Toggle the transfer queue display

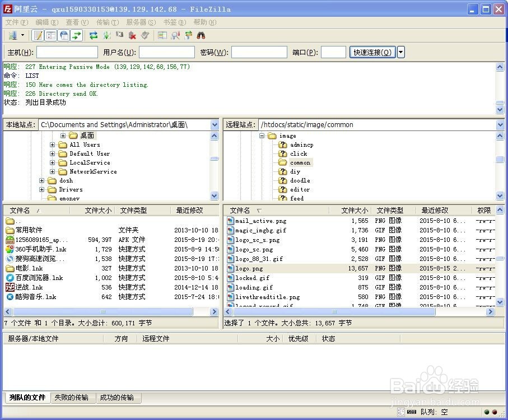coord(77,35)
